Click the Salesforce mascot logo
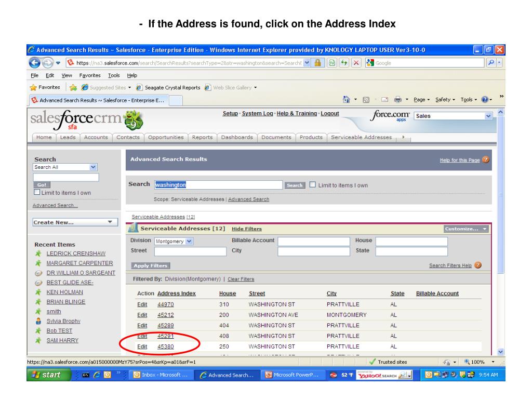 [x=134, y=120]
